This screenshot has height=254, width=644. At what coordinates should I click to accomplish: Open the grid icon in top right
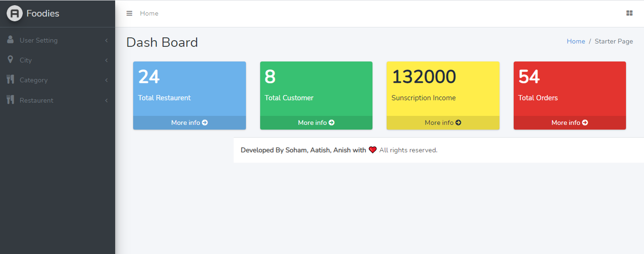click(629, 13)
